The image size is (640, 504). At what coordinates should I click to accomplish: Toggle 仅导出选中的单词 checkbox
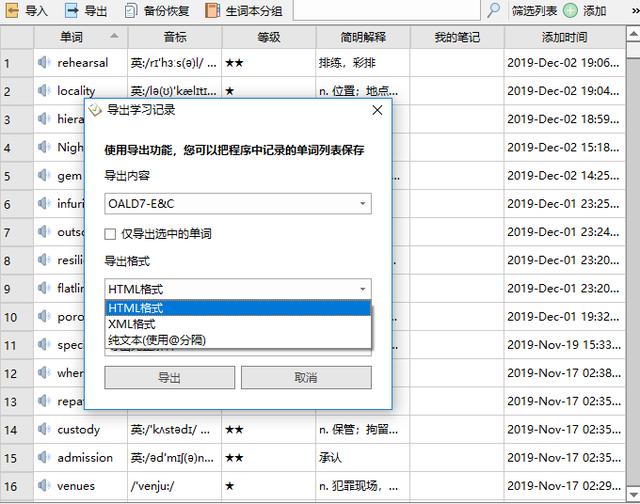[110, 234]
